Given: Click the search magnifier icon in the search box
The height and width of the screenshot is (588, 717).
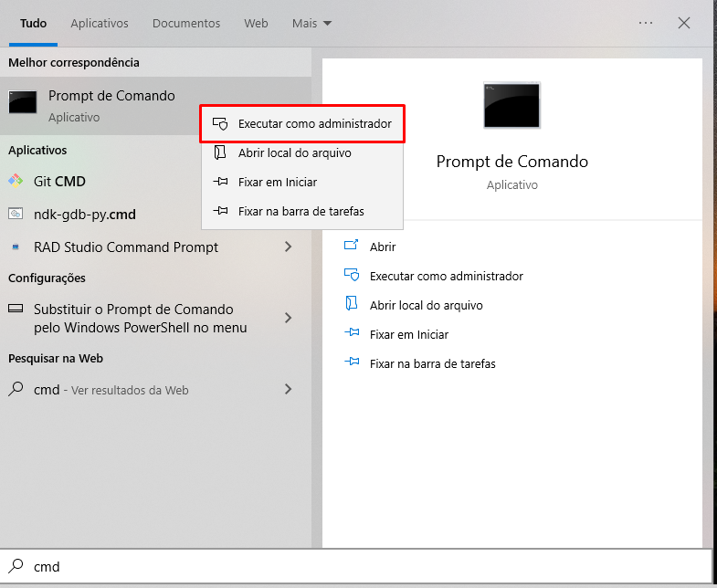Looking at the screenshot, I should (16, 566).
